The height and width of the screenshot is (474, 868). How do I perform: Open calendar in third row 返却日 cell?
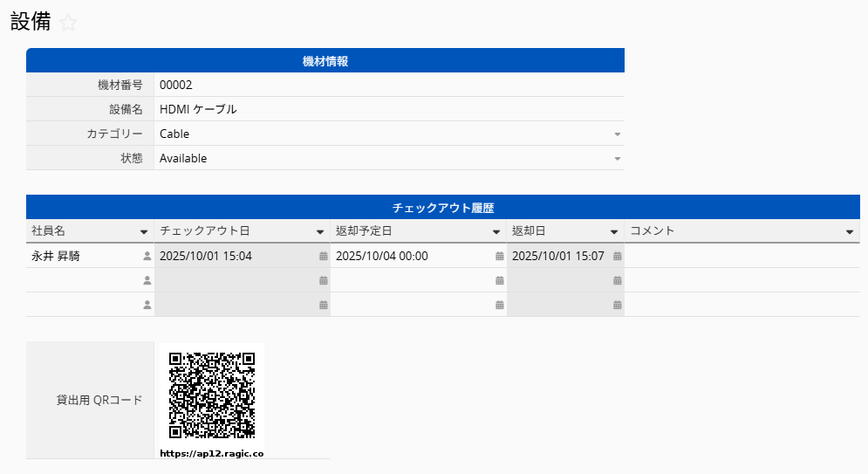click(617, 305)
